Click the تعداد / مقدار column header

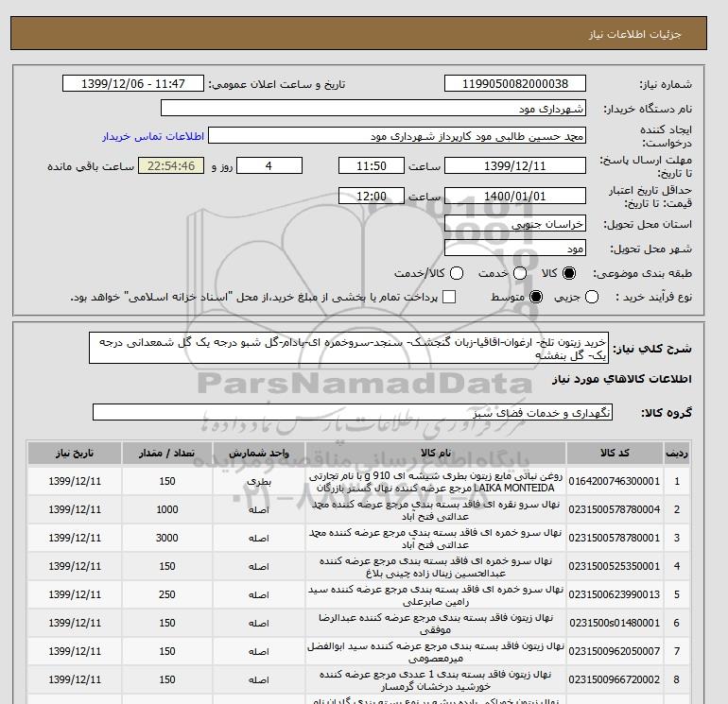tap(167, 453)
